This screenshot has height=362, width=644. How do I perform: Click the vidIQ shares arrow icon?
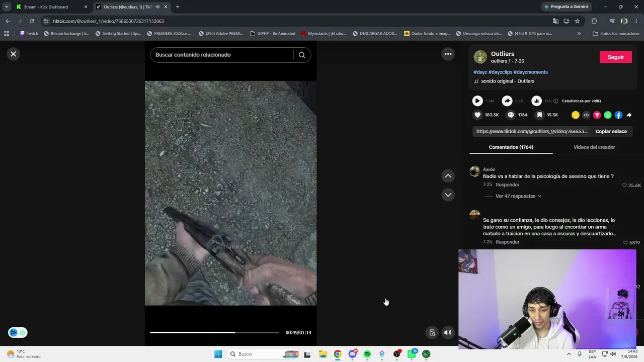click(x=507, y=101)
